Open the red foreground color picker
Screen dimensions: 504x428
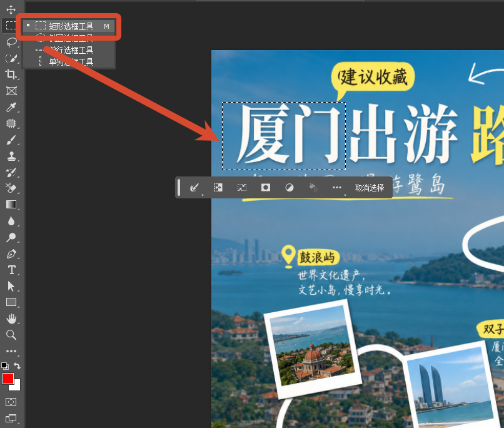7,378
